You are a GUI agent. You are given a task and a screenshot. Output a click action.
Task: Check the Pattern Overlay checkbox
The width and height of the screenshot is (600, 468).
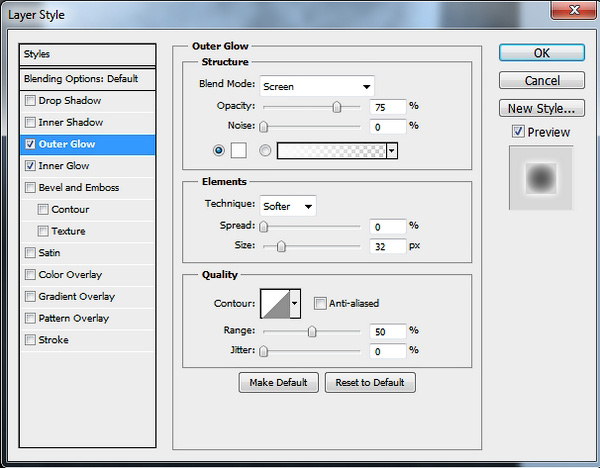click(30, 318)
